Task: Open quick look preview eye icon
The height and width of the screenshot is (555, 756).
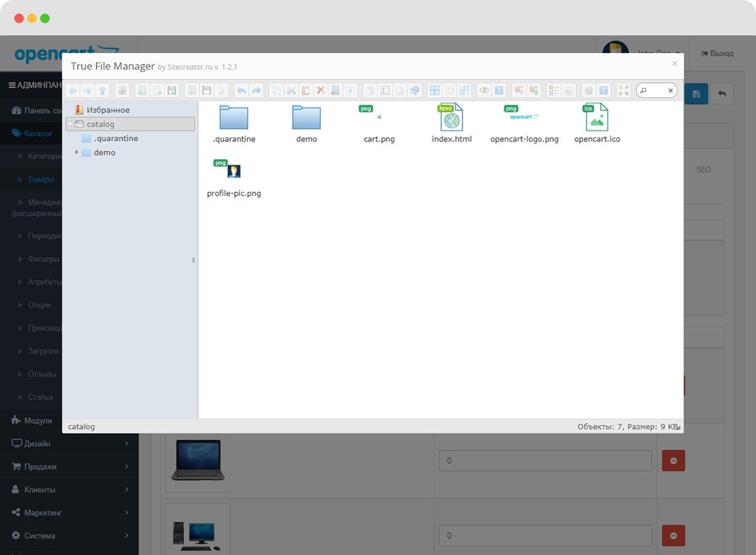Action: 484,90
